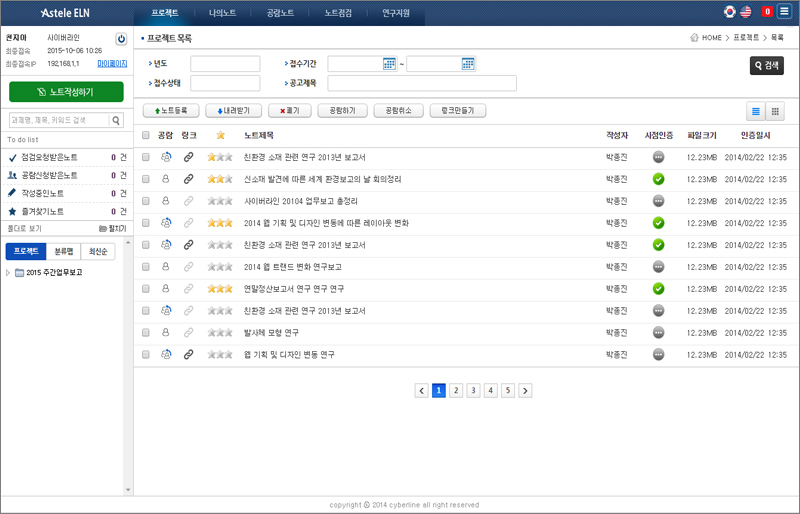Select the US flag language icon
The image size is (800, 514).
[x=746, y=12]
